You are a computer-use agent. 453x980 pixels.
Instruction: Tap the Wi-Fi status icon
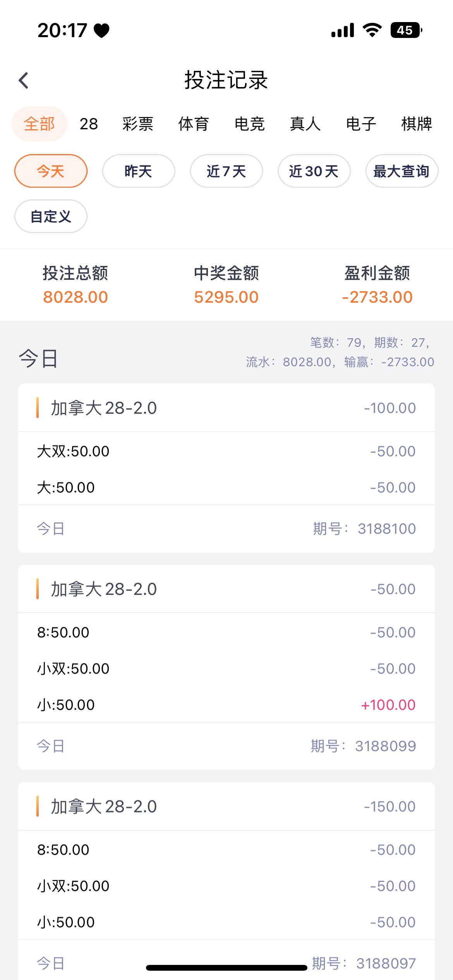pyautogui.click(x=372, y=30)
